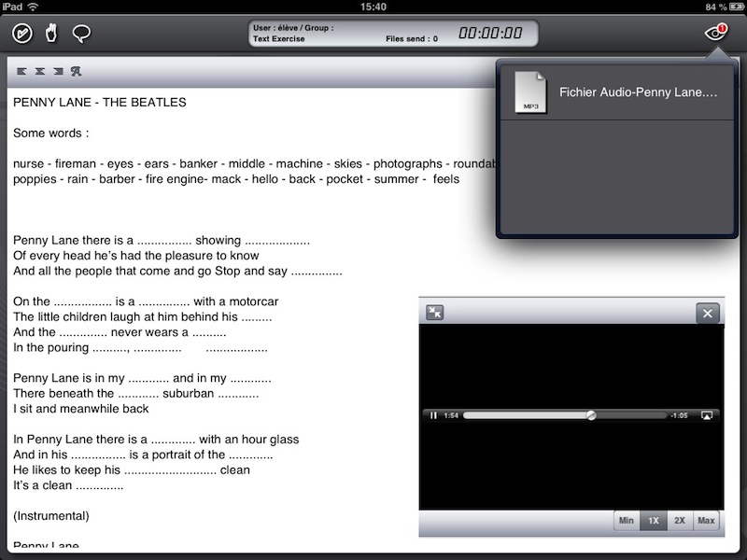Shrink the media player window
The width and height of the screenshot is (747, 560).
click(434, 314)
